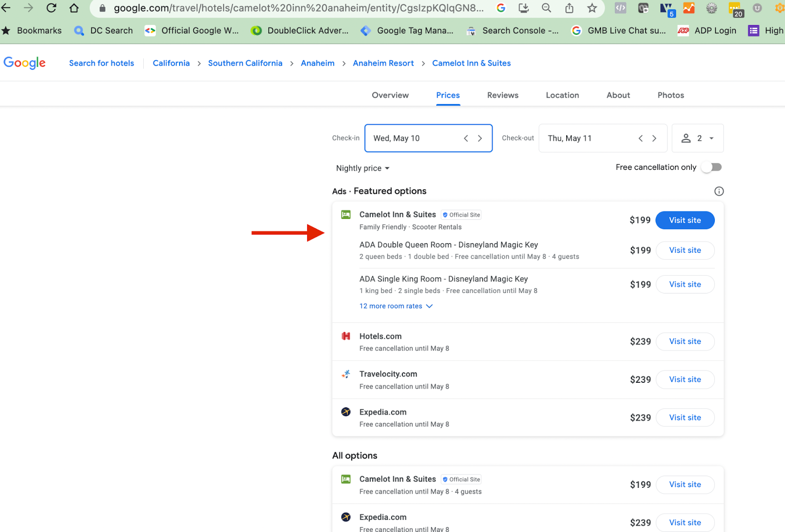Go to the browser home icon

(74, 8)
